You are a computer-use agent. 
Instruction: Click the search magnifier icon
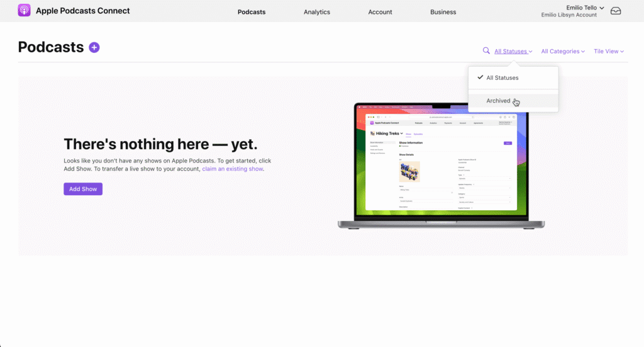point(486,51)
